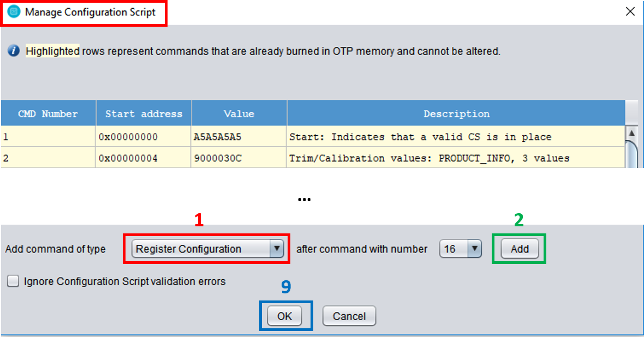The width and height of the screenshot is (644, 337).
Task: Click the Manage Configuration Script window icon
Action: (14, 12)
